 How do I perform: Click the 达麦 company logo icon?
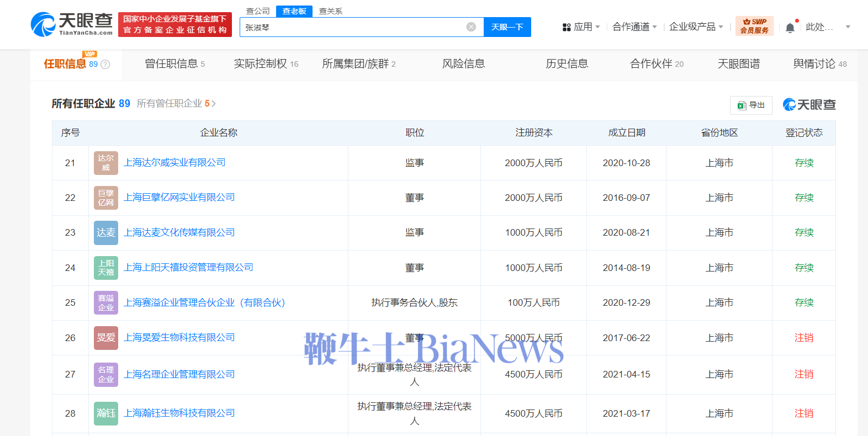pyautogui.click(x=105, y=232)
